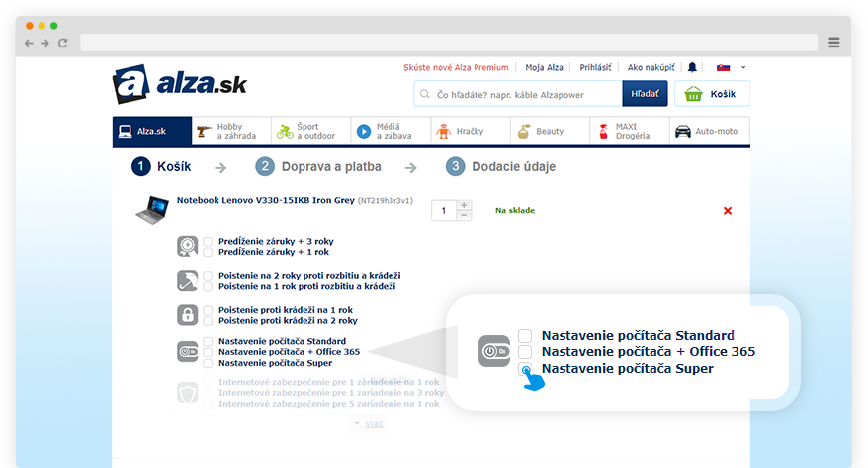Click the Alza.sk logo
Viewport: 868px width, 468px height.
coord(180,84)
